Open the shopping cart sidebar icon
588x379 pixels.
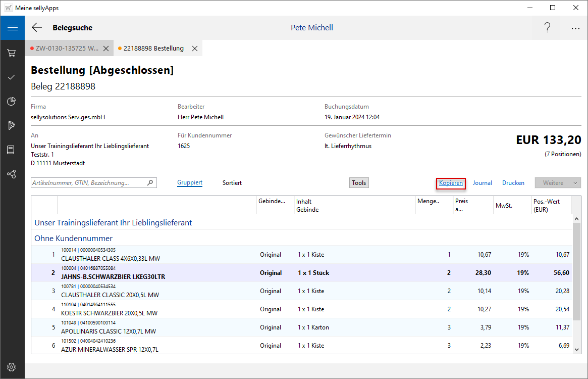click(12, 53)
